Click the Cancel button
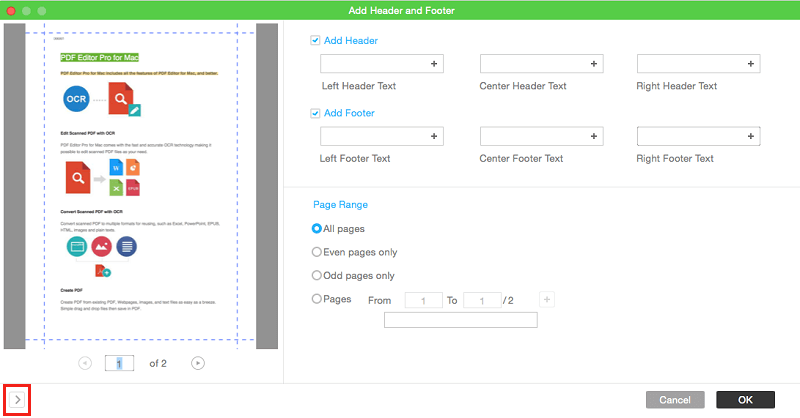Viewport: 800px width, 418px height. 675,400
